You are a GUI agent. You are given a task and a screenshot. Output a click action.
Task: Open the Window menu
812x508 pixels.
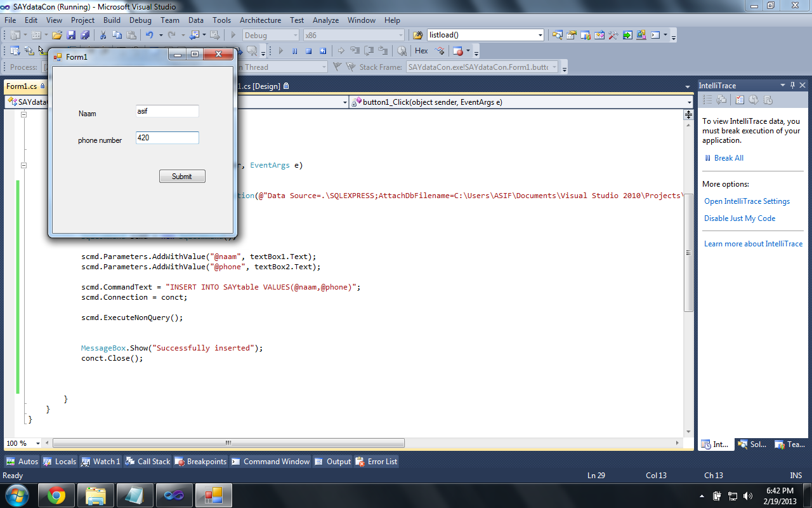click(362, 20)
